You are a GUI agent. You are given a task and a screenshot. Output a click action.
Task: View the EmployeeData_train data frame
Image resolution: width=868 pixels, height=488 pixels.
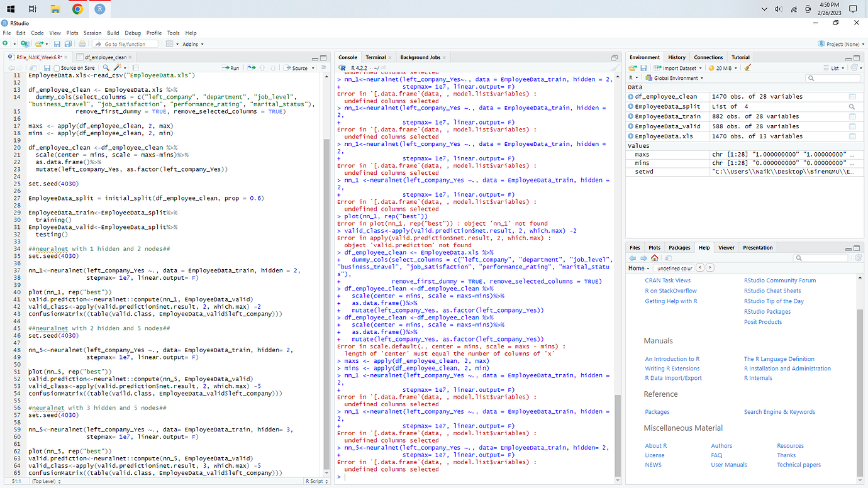point(853,116)
